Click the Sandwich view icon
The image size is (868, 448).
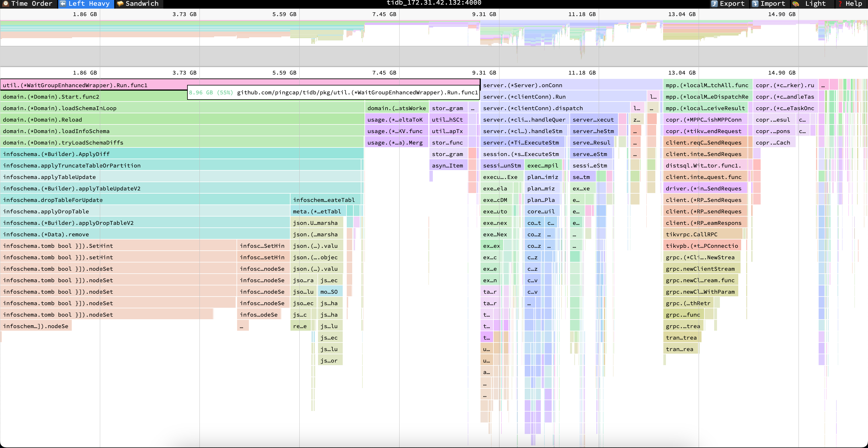pyautogui.click(x=120, y=4)
